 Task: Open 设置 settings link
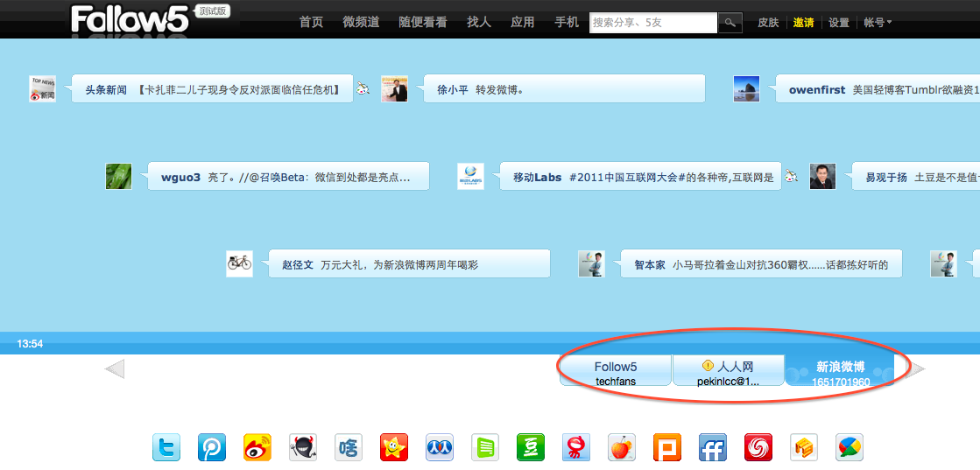pyautogui.click(x=839, y=23)
